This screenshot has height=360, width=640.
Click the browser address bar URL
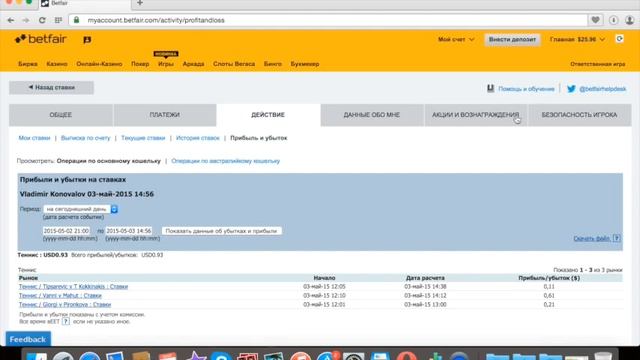pyautogui.click(x=156, y=20)
